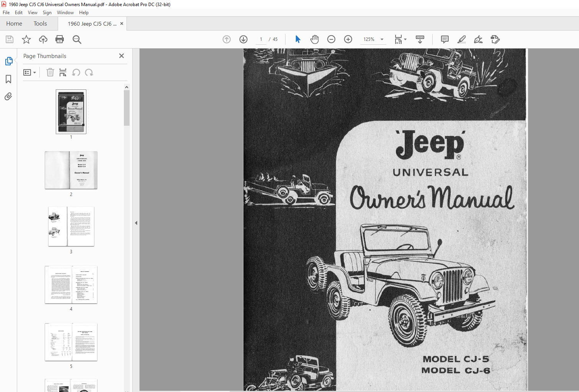Switch to the Home tab

14,24
